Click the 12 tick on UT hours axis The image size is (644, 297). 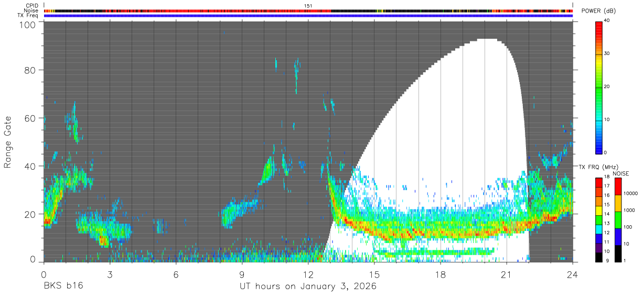pyautogui.click(x=308, y=274)
